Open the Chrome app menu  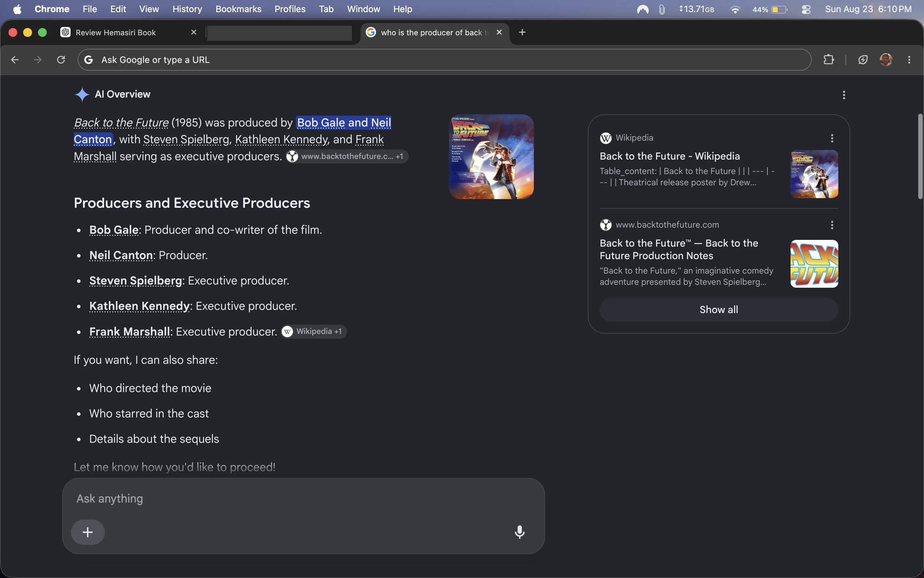pos(52,9)
